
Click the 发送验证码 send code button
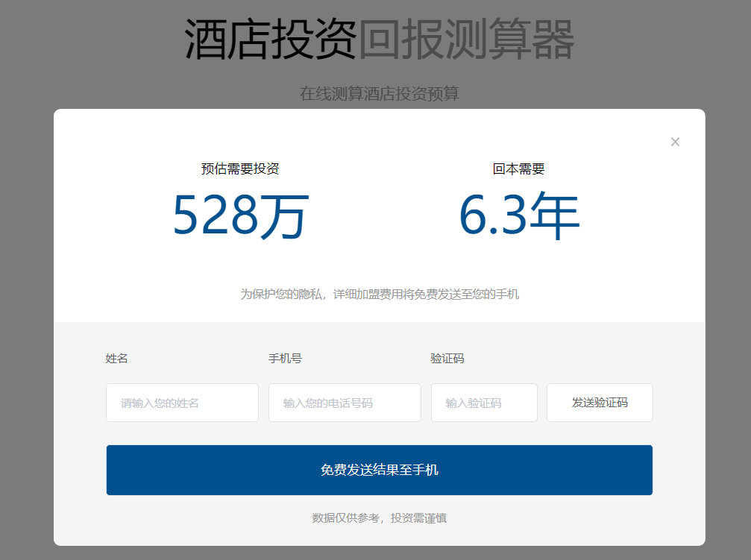click(600, 403)
